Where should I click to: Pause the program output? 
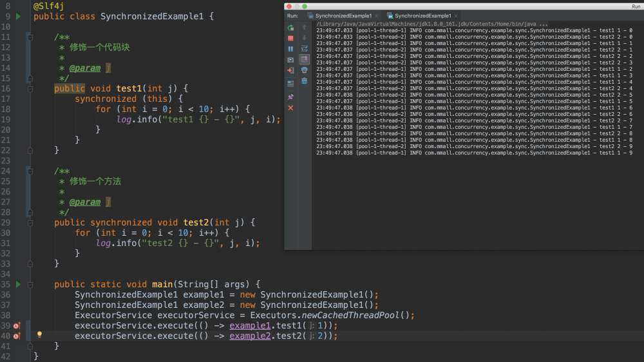tap(290, 49)
